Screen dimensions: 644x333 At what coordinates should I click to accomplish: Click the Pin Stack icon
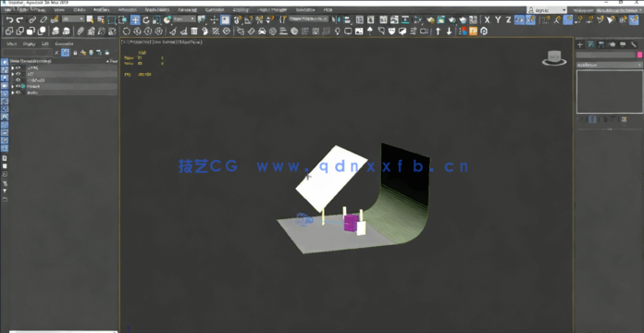point(581,119)
